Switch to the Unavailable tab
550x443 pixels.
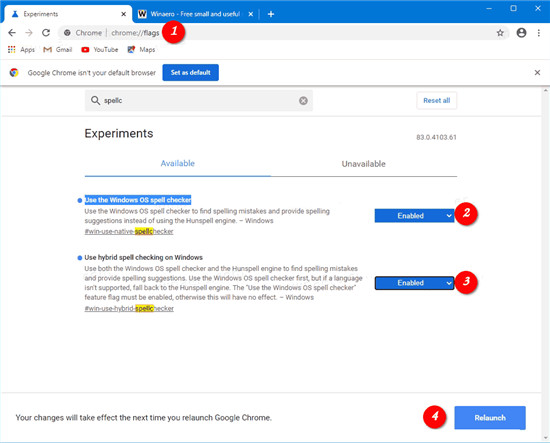coord(363,164)
